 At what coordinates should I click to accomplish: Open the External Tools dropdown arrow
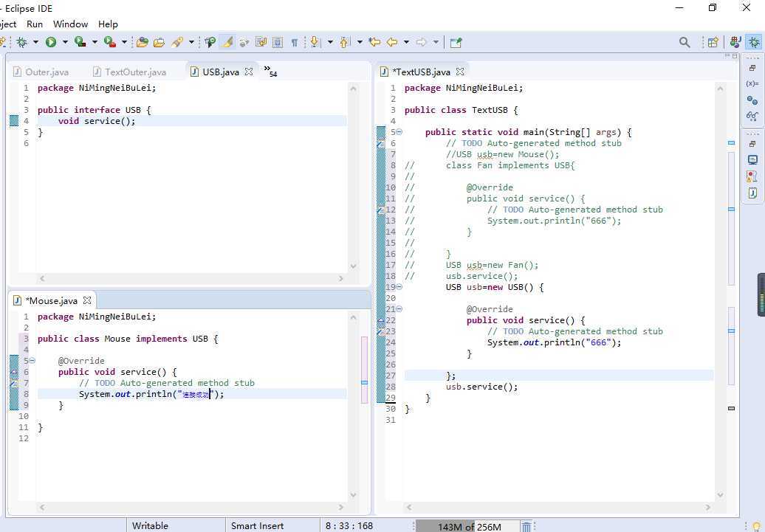point(124,42)
